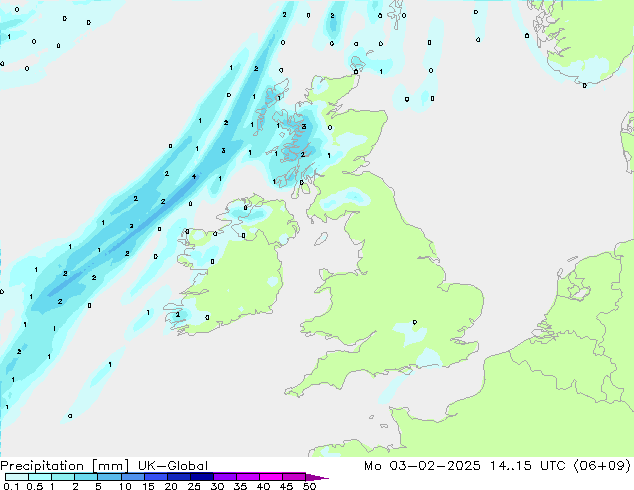Click the '4' precipitation value on map

(x=194, y=177)
